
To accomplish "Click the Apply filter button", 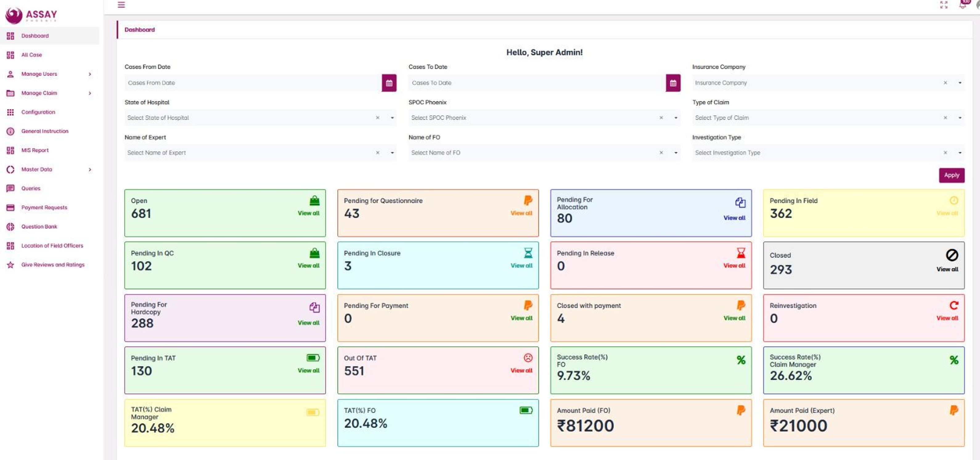I will (951, 175).
